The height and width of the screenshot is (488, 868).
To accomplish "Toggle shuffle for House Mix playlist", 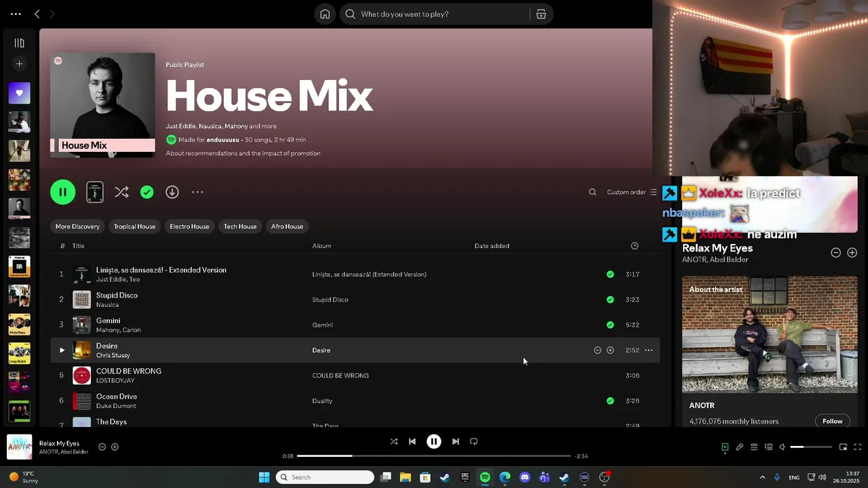I will coord(121,192).
